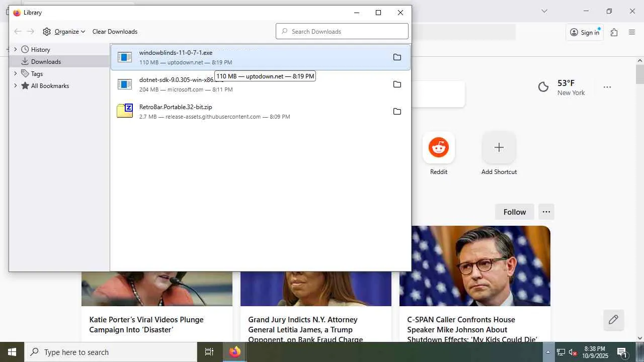Screen dimensions: 644x362
Task: Select the RetroBar.Portable.32-bit.zip file name
Action: pyautogui.click(x=176, y=107)
